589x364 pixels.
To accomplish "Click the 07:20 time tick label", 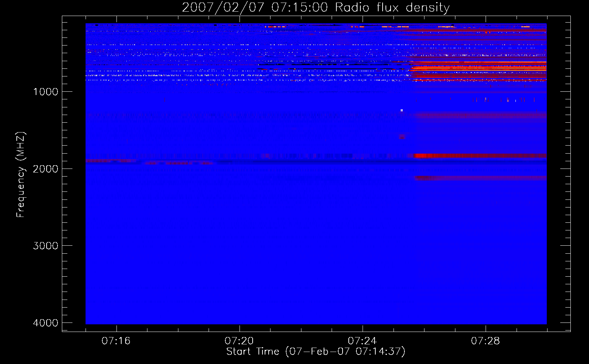I will [x=239, y=341].
